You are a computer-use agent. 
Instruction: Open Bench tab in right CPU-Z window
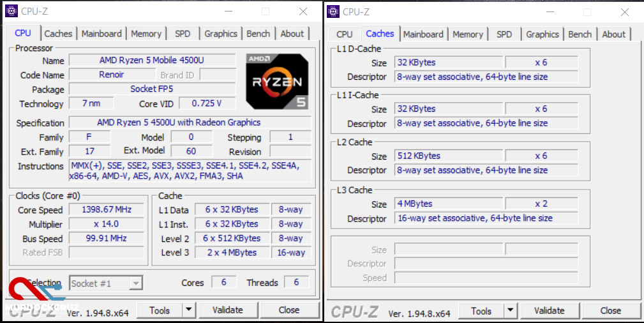pyautogui.click(x=580, y=34)
